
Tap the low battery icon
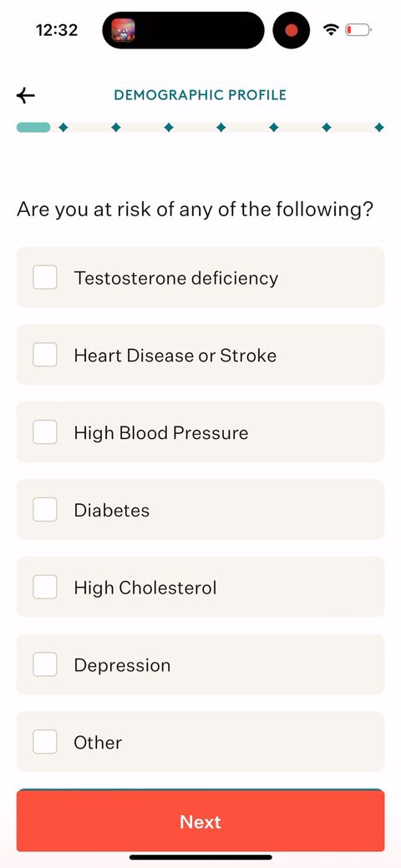(x=358, y=30)
